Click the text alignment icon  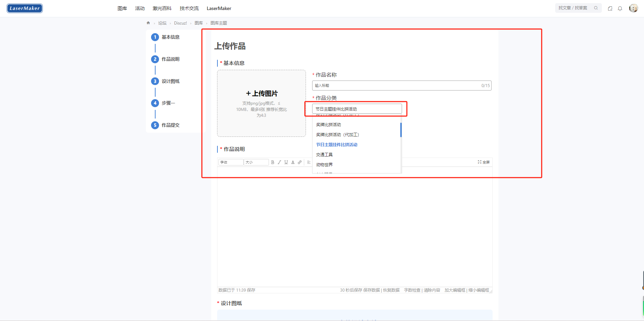click(308, 162)
